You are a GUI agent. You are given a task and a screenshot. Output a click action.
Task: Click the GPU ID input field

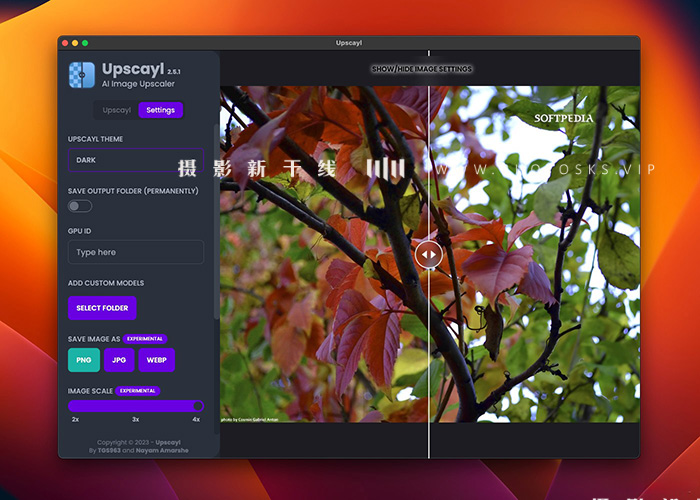pyautogui.click(x=136, y=252)
